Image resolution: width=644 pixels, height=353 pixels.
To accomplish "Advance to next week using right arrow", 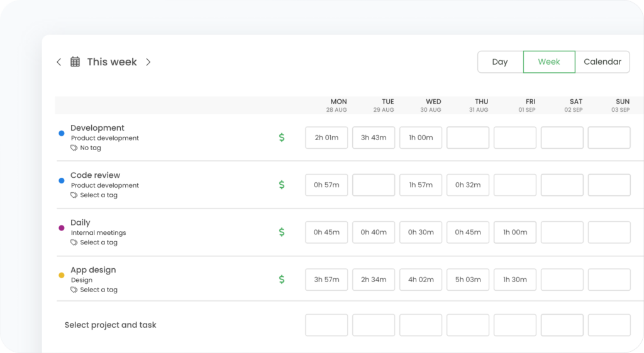I will [148, 62].
